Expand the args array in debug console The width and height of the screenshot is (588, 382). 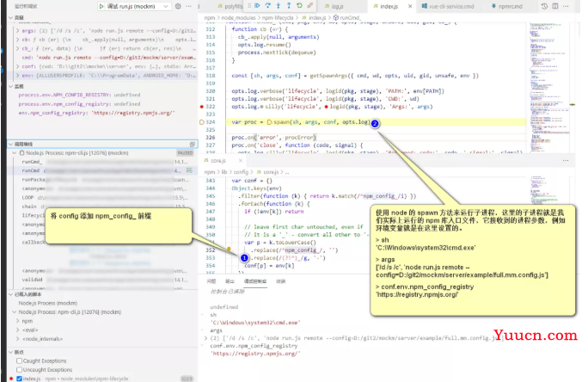205,338
